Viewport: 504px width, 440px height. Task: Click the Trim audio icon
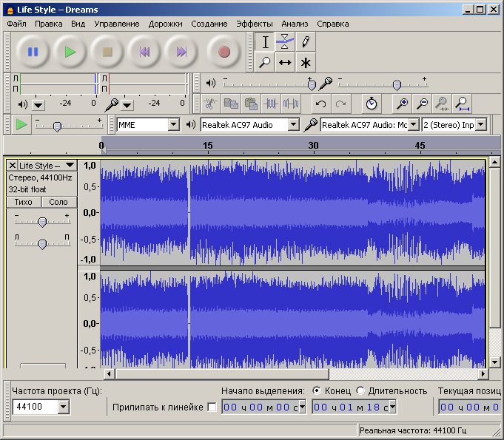click(271, 104)
